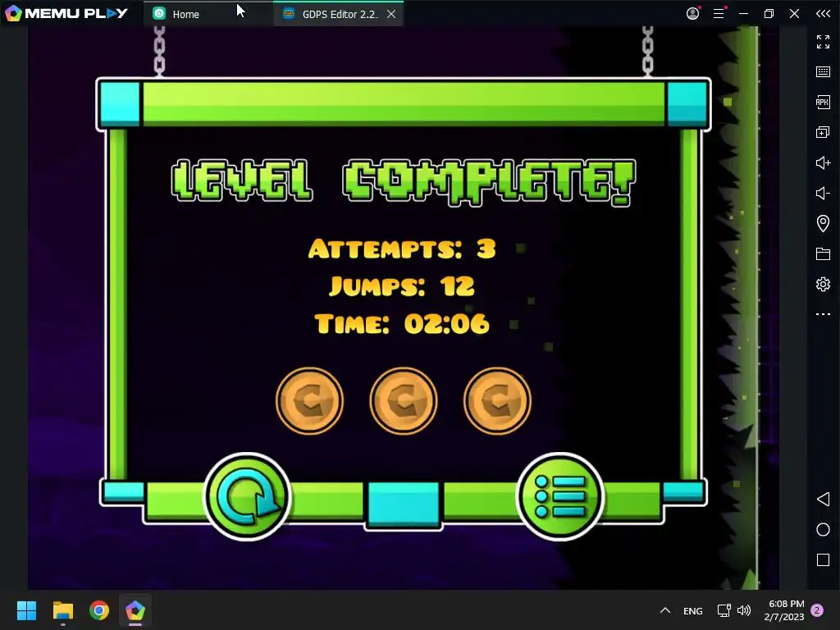Open the network status tray icon
Viewport: 840px width, 630px height.
point(724,610)
